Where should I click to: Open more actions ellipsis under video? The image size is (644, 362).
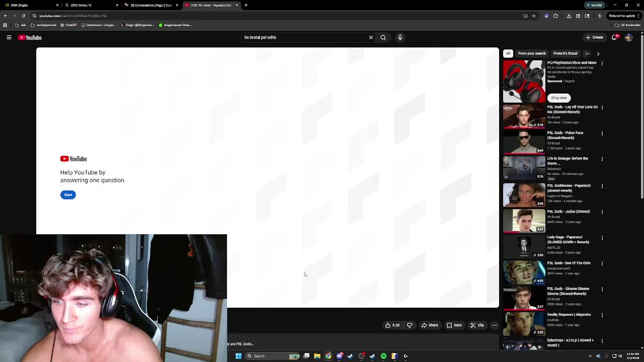[495, 325]
